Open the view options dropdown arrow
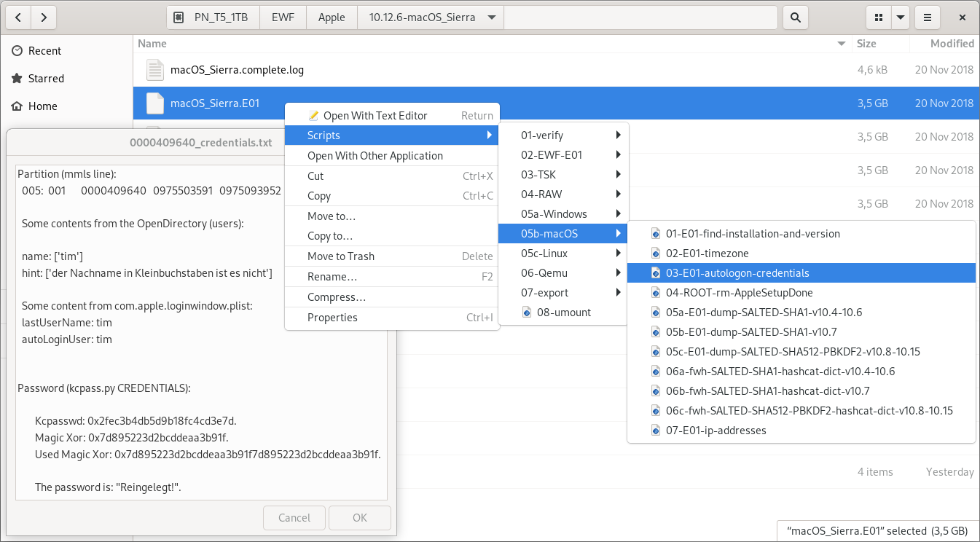 tap(901, 17)
